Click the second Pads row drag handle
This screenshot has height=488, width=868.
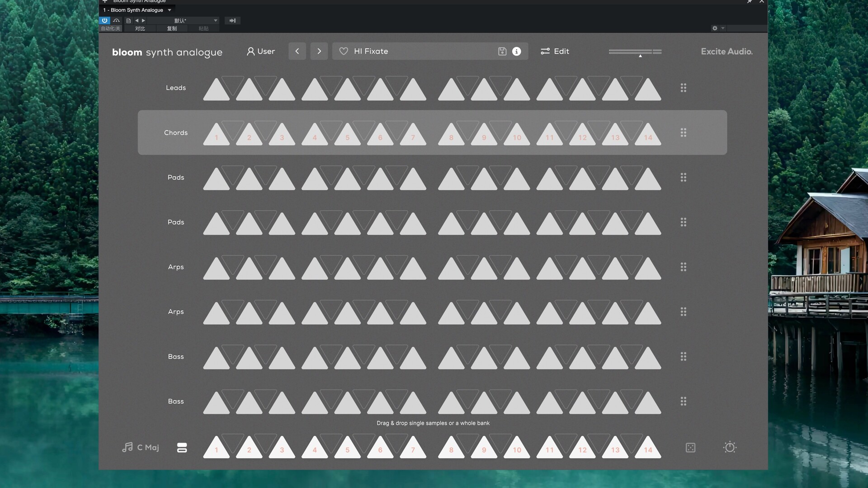point(684,222)
